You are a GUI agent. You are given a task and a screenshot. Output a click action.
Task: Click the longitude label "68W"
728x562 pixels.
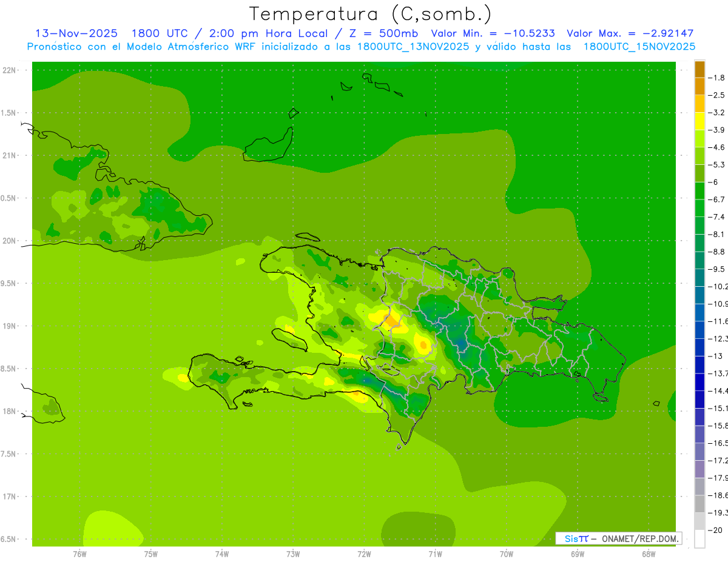[649, 554]
